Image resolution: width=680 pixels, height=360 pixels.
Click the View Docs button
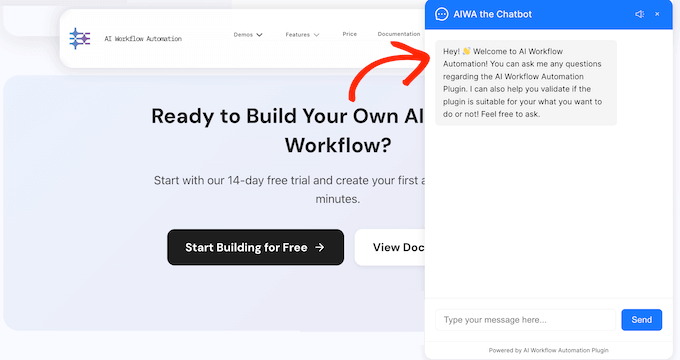pyautogui.click(x=390, y=247)
